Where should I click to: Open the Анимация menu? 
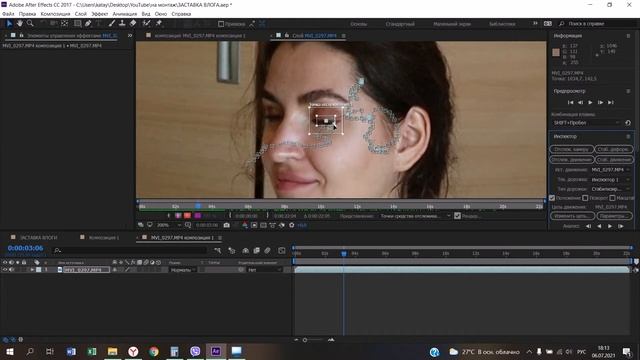[x=125, y=14]
